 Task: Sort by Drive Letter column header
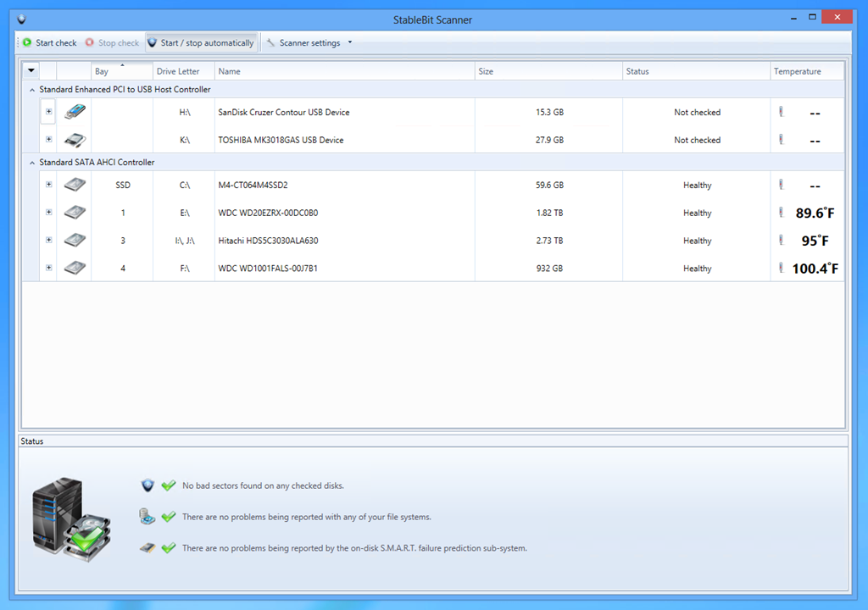click(184, 71)
